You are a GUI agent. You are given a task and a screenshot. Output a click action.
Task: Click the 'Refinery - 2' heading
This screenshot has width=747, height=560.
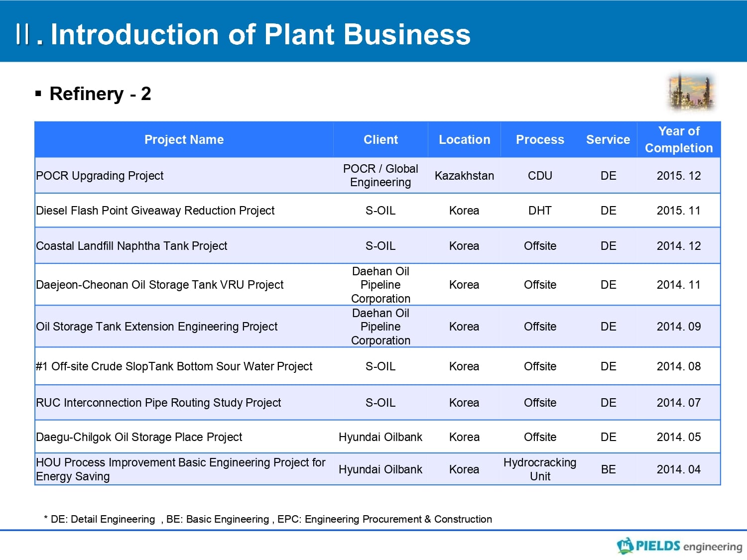[x=100, y=94]
